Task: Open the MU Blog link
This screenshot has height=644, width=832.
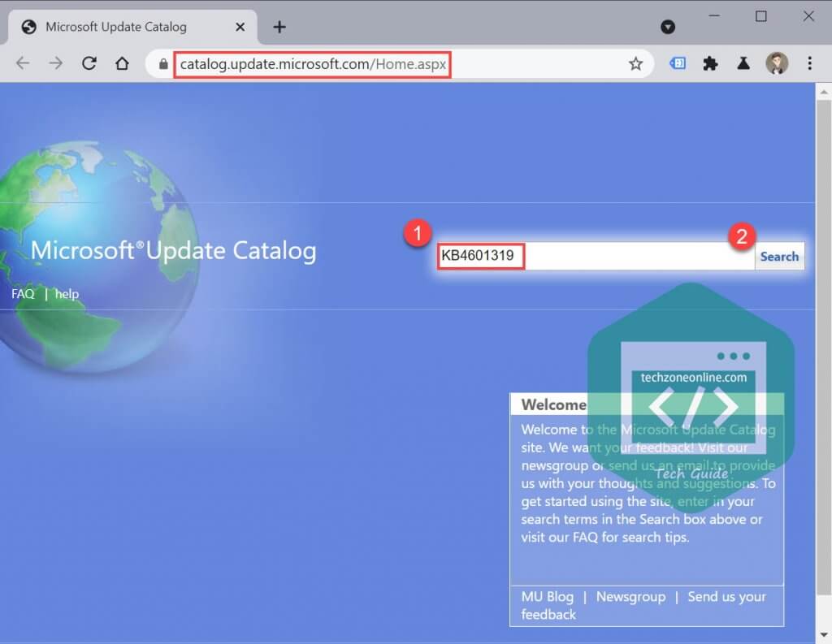Action: click(547, 596)
